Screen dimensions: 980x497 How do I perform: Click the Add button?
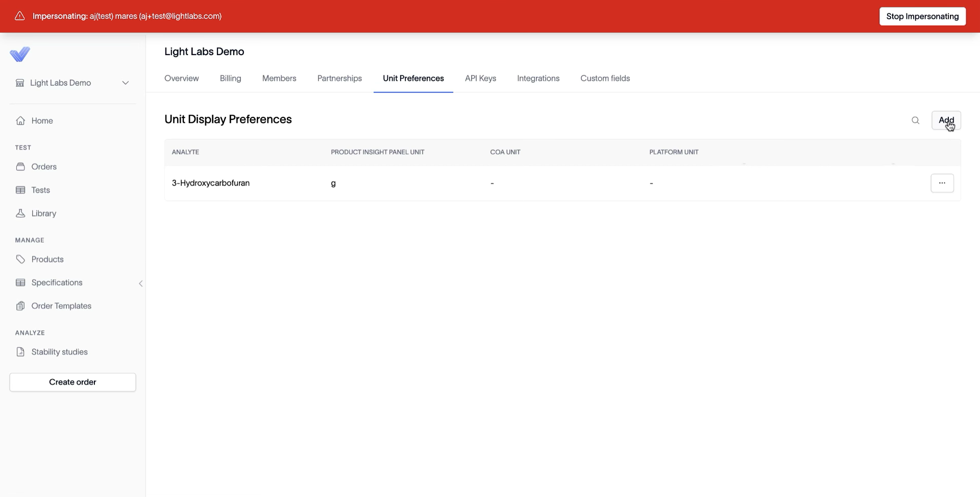coord(946,121)
